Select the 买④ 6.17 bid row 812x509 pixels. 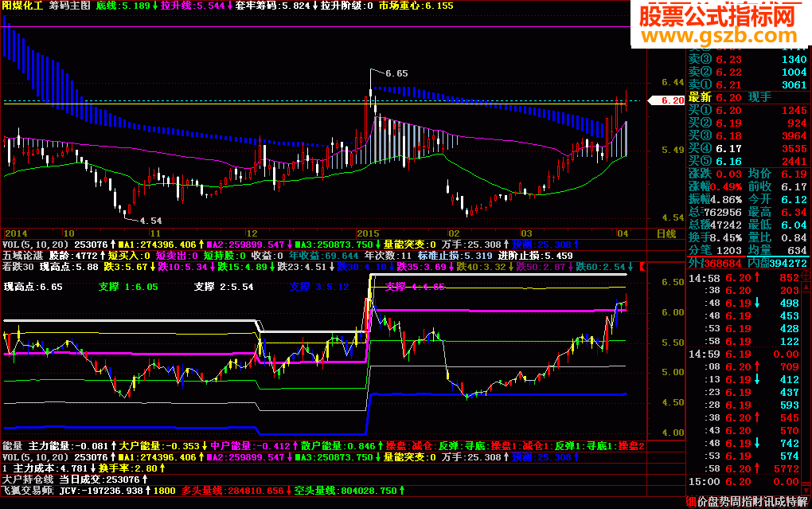point(748,149)
